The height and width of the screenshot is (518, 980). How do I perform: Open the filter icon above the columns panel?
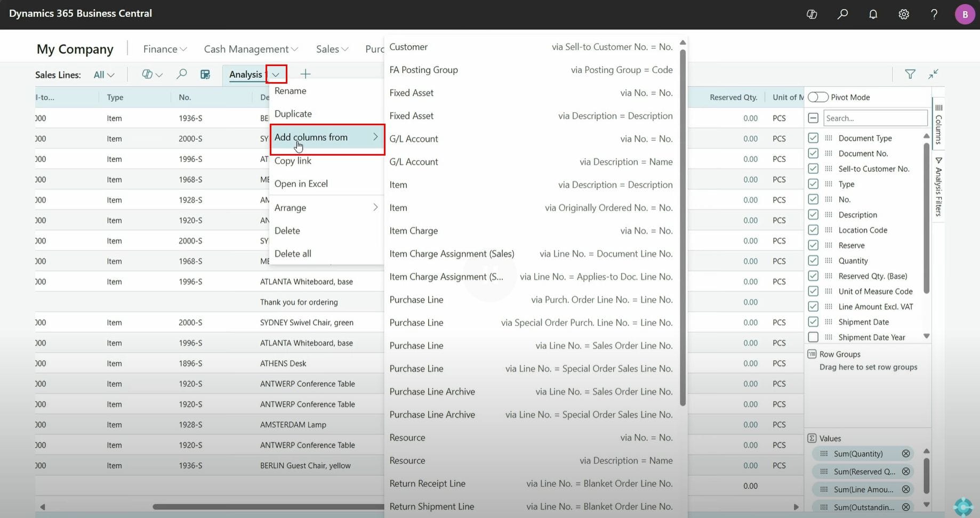point(910,74)
